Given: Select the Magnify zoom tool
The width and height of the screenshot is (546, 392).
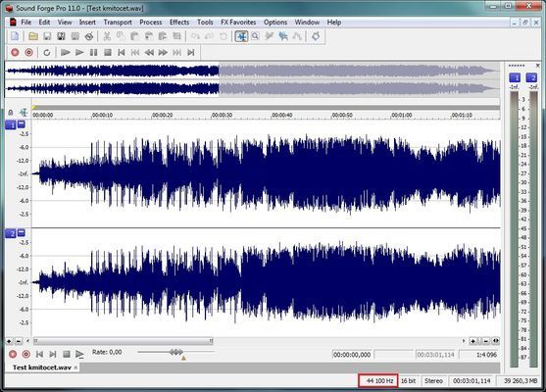Looking at the screenshot, I should click(x=255, y=36).
